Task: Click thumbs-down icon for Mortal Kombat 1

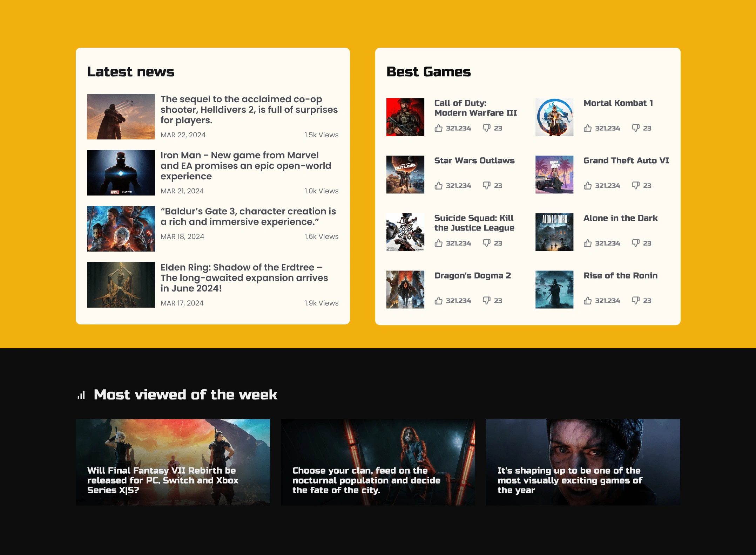Action: click(635, 128)
